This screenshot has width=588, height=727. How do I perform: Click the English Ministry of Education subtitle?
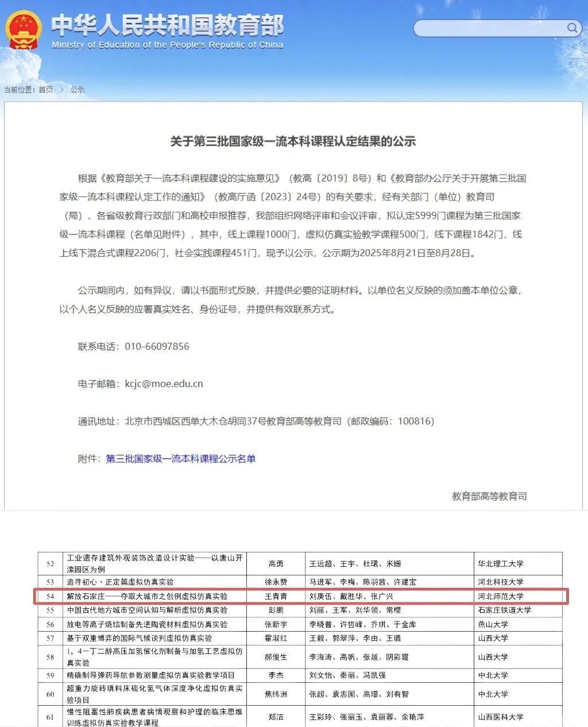pos(167,45)
